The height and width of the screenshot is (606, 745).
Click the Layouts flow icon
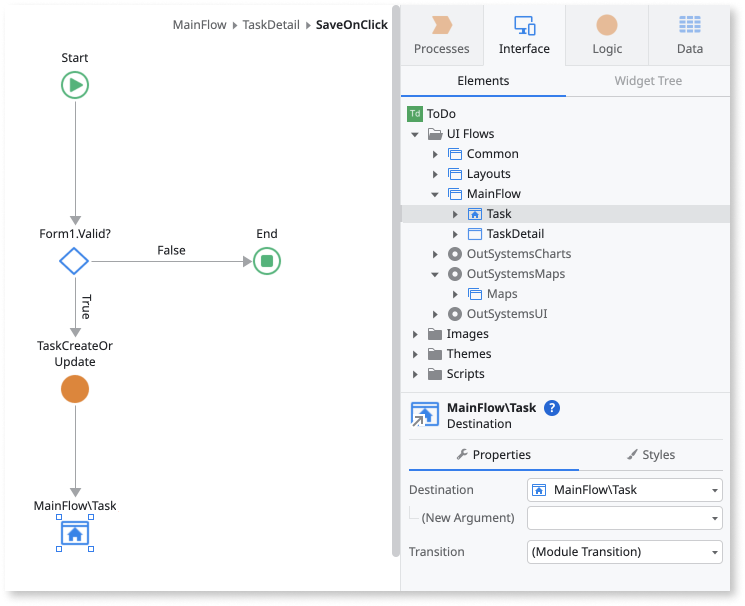tap(455, 174)
